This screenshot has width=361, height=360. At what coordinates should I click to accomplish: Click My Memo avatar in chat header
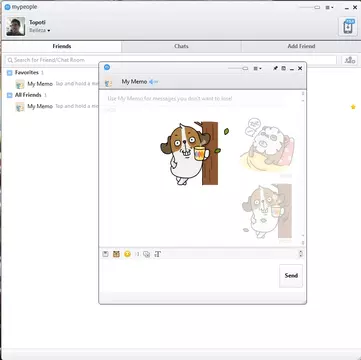(x=108, y=82)
